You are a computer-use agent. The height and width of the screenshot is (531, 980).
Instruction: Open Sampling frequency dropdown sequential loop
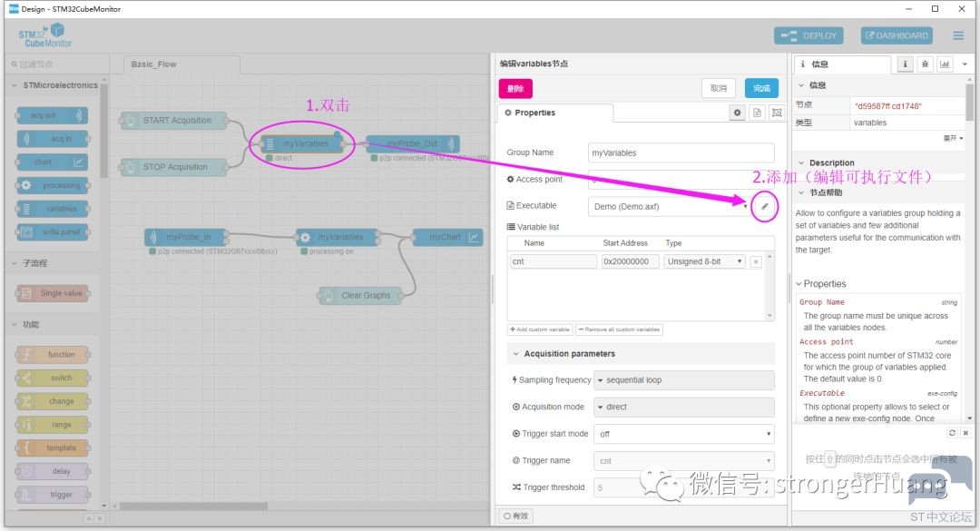pyautogui.click(x=684, y=380)
